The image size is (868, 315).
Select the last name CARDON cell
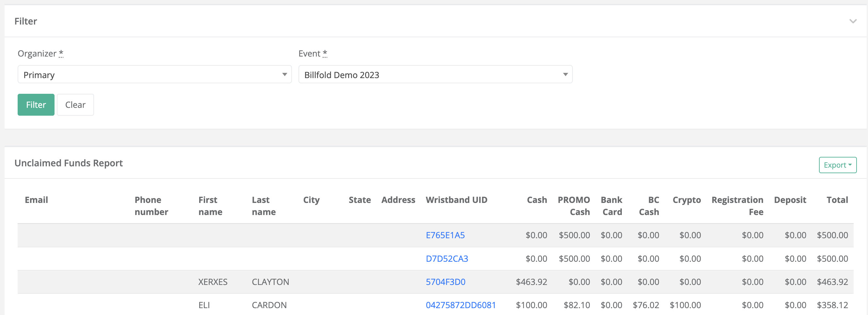point(269,305)
